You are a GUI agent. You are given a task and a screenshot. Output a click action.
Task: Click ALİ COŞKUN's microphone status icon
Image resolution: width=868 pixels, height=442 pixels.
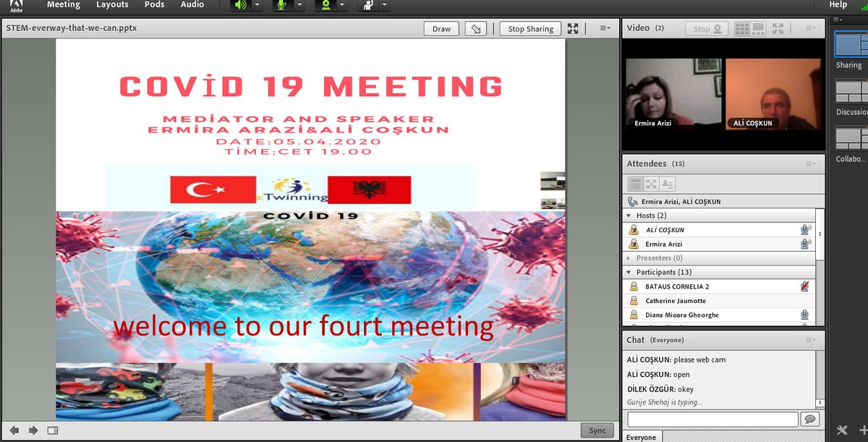805,230
